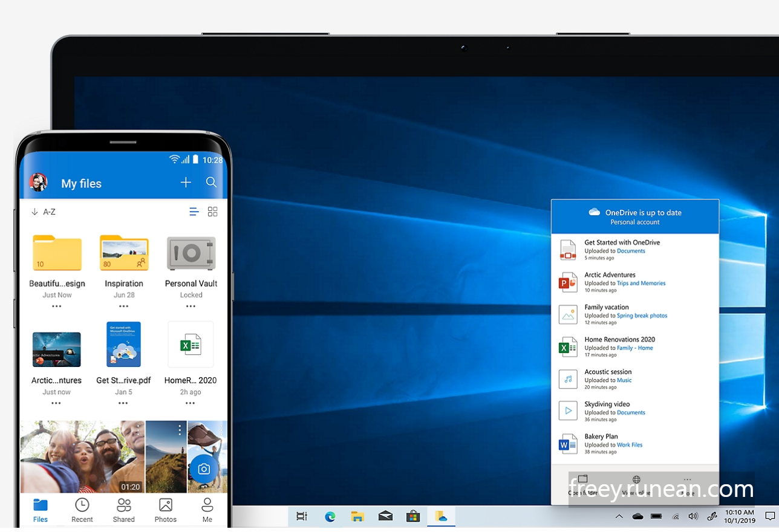Open the Shared tab
779x532 pixels.
123,505
